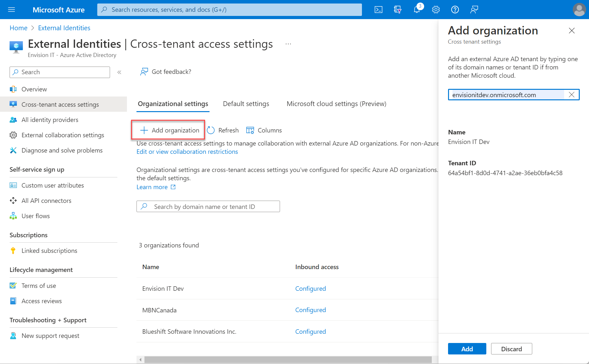This screenshot has height=364, width=589.
Task: Click the Access reviews icon
Action: point(13,301)
